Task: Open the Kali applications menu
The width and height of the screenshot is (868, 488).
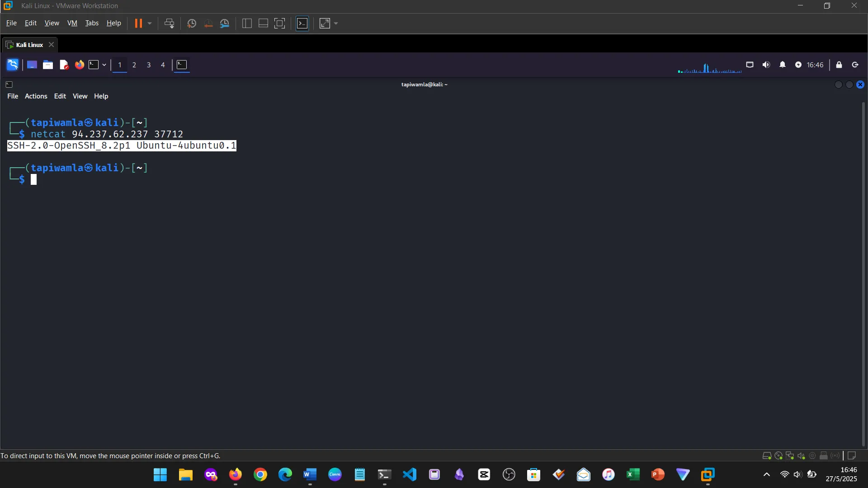Action: click(12, 65)
